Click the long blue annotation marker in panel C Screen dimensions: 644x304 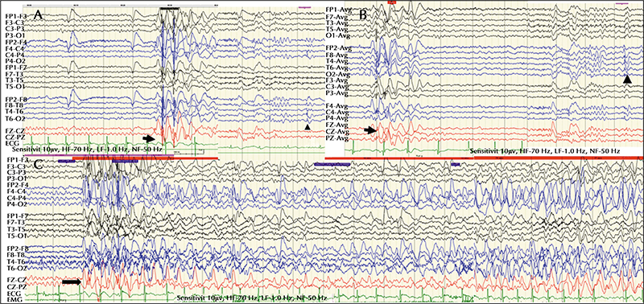coord(332,164)
